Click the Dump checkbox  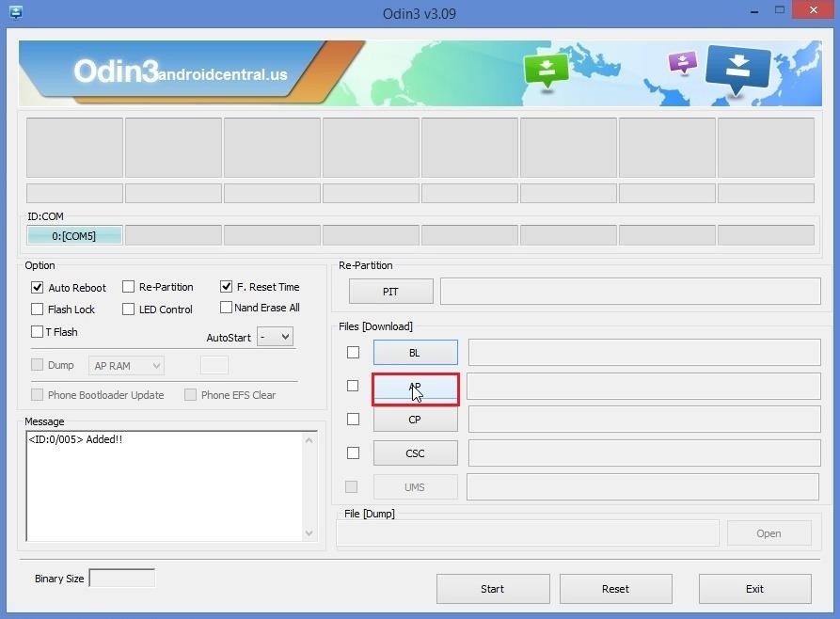(37, 365)
